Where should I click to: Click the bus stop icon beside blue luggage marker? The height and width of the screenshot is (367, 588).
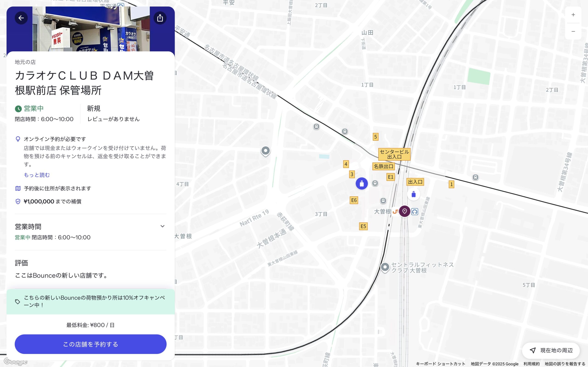(375, 183)
